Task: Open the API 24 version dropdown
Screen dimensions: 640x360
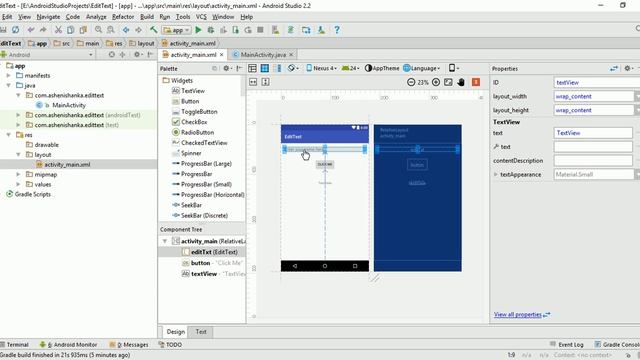Action: pos(350,68)
